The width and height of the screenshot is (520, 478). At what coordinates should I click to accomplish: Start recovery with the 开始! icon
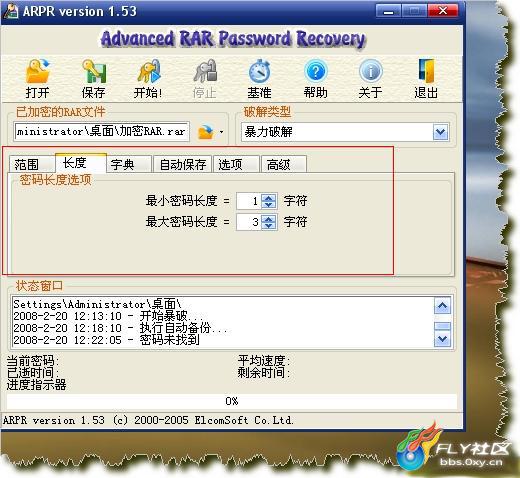pos(149,71)
